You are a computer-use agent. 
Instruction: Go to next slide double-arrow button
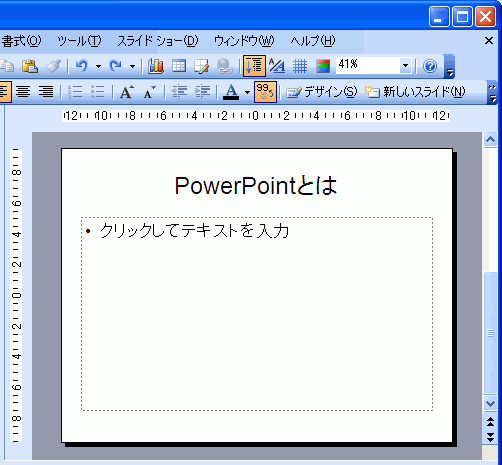[490, 437]
